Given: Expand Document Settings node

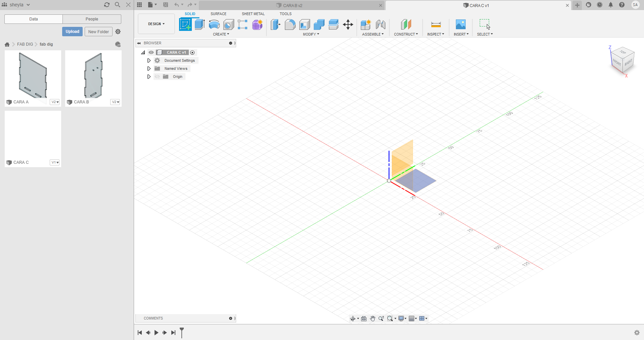Looking at the screenshot, I should 149,60.
